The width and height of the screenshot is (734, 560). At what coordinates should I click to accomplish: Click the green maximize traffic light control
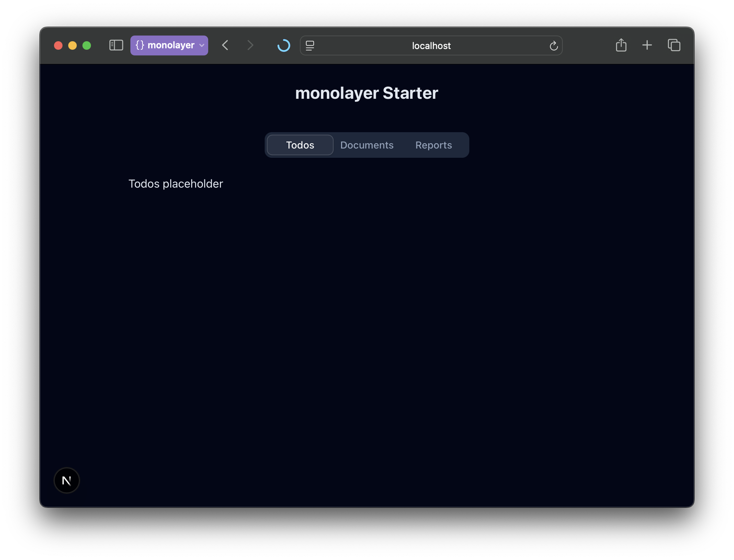pos(86,45)
